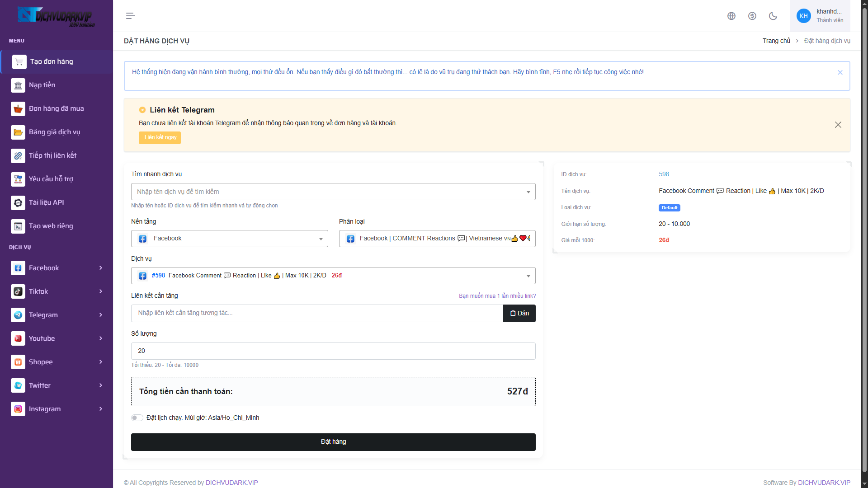Open the language globe icon
868x488 pixels.
click(x=731, y=16)
